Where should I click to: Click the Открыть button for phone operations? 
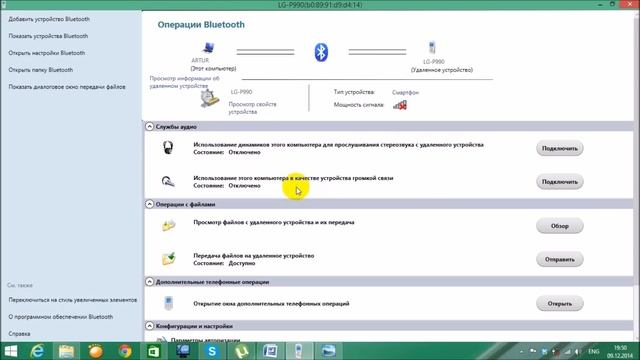(x=560, y=303)
